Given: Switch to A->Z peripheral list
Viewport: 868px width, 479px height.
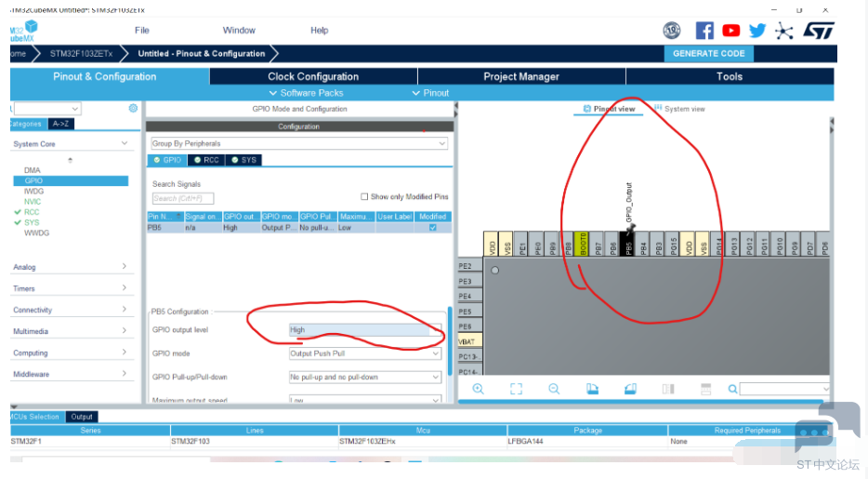Looking at the screenshot, I should coord(61,124).
